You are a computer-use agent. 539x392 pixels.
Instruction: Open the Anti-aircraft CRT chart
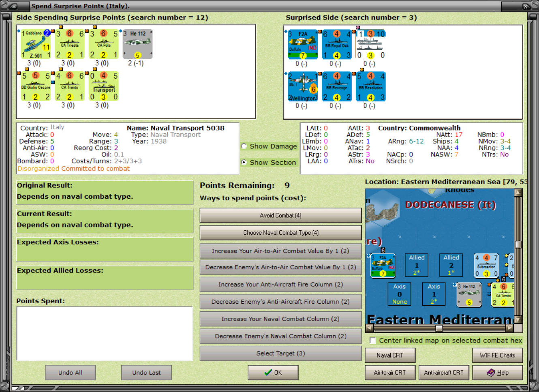(443, 373)
